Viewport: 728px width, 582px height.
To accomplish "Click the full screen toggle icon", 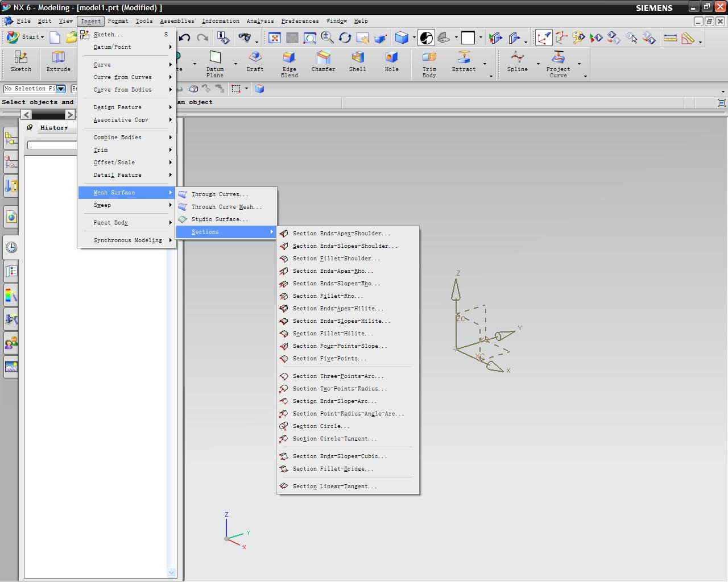I will 721,102.
